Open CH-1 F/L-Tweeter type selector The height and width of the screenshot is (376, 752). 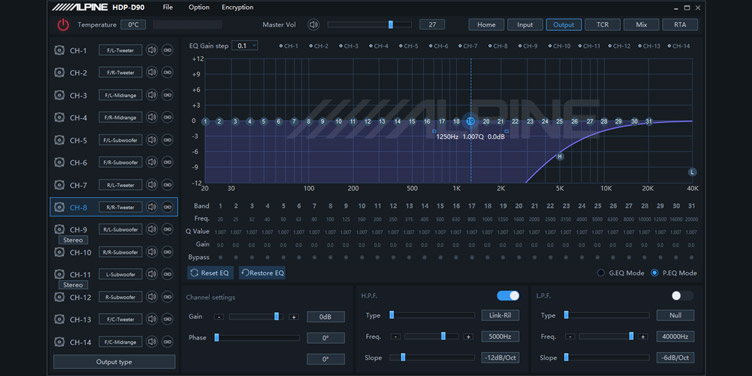coord(120,50)
